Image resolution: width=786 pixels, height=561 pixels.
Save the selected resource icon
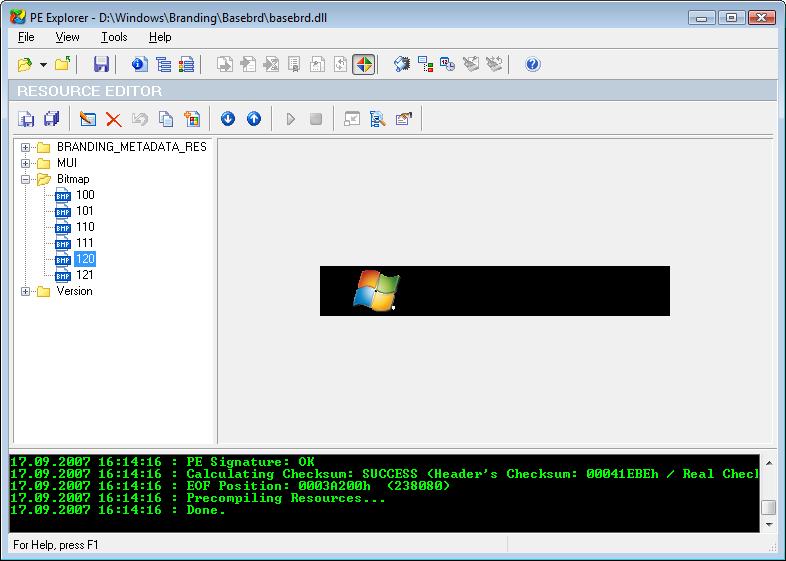pyautogui.click(x=26, y=119)
